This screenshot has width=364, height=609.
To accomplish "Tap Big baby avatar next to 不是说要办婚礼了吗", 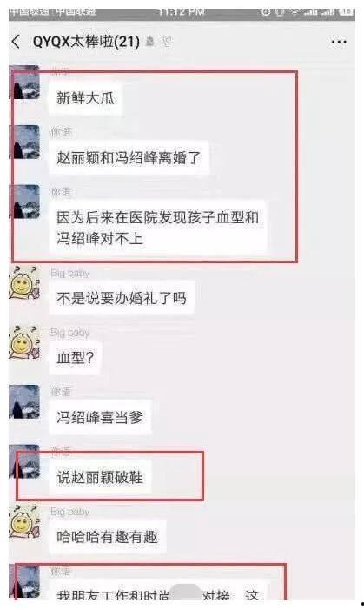I will coord(24,282).
